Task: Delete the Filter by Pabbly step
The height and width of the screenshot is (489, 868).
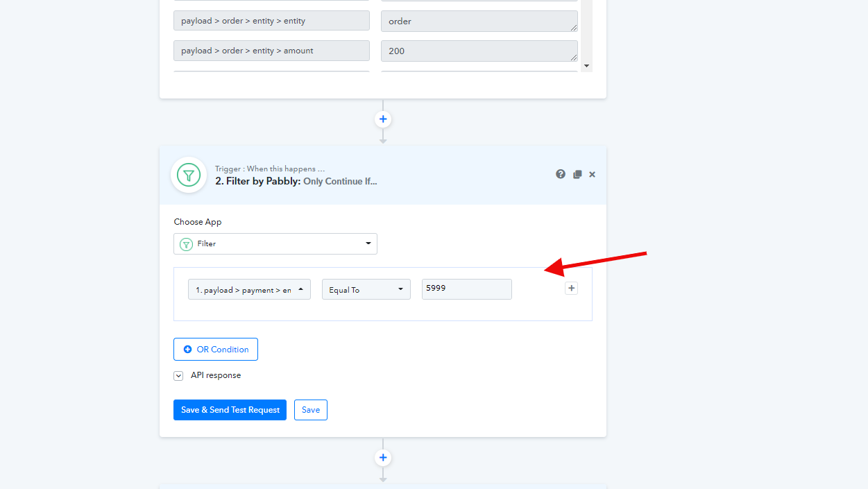Action: coord(593,175)
